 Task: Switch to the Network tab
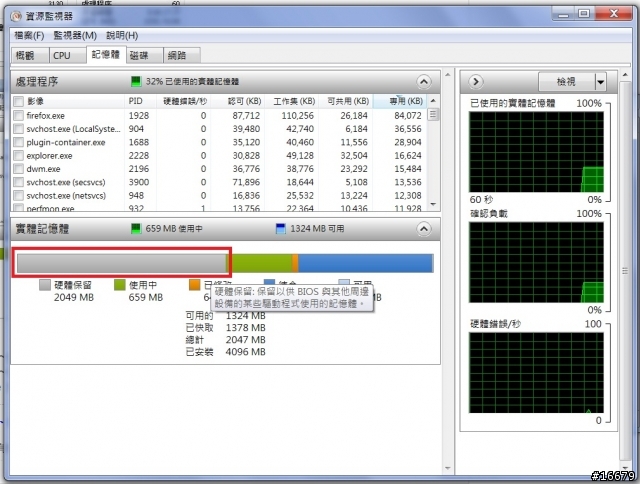pos(182,55)
